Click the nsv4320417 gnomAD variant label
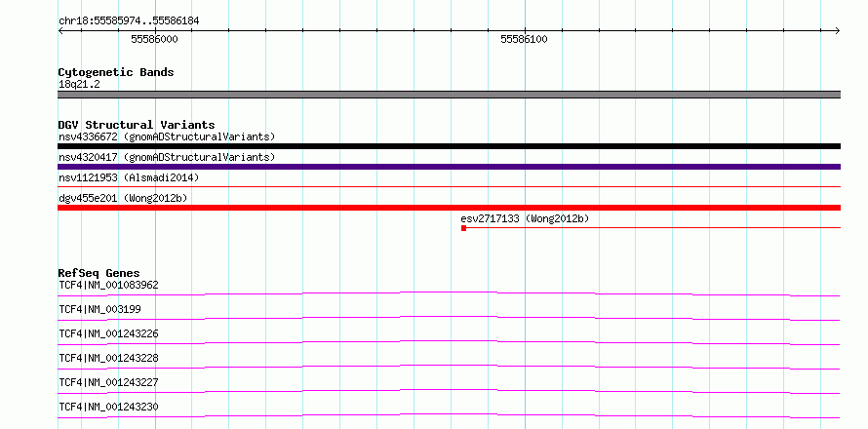The width and height of the screenshot is (868, 429). pyautogui.click(x=167, y=157)
